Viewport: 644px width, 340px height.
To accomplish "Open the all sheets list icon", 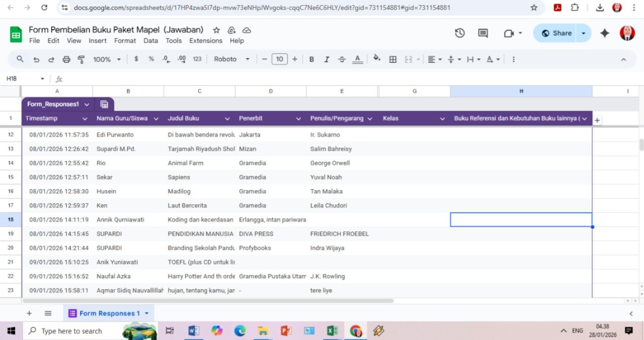I will (x=48, y=314).
